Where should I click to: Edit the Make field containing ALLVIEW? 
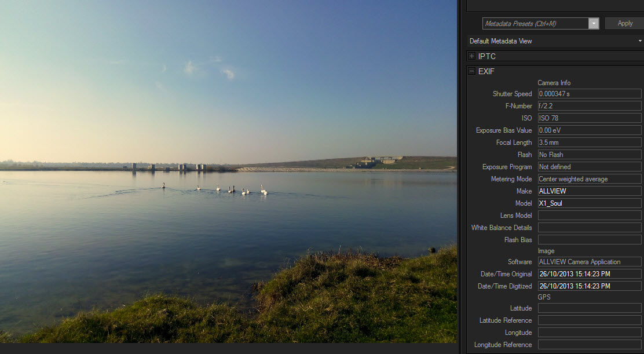pyautogui.click(x=590, y=191)
